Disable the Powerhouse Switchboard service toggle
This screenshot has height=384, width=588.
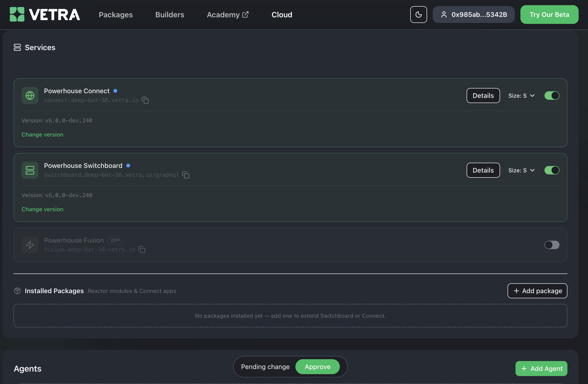point(552,170)
